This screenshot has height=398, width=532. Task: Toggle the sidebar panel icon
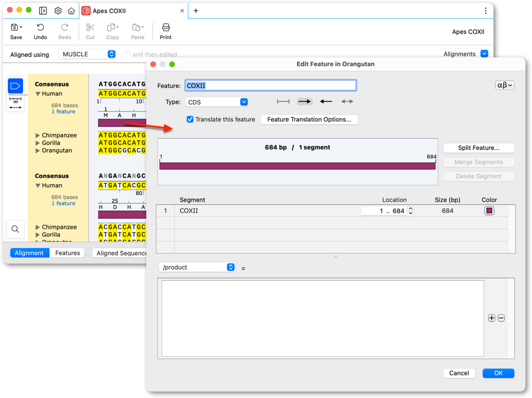pos(43,11)
